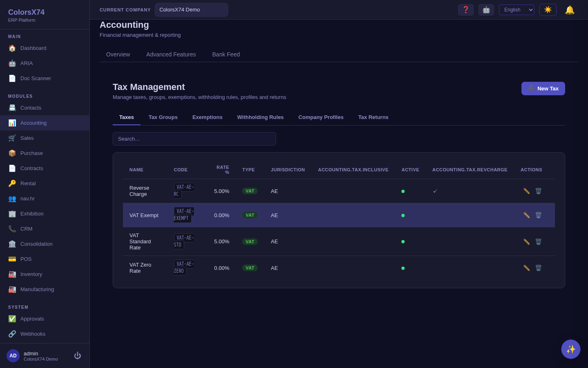Switch to the Withholding Rules tab
Image resolution: width=588 pixels, height=368 pixels.
tap(261, 117)
